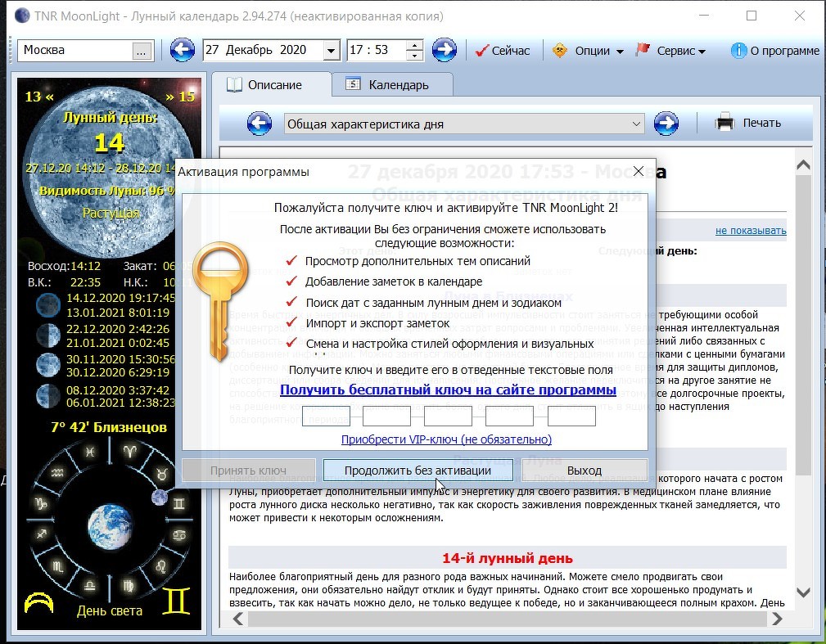Click the time field showing 17 : 53
Screen dimensions: 826x644
[x=377, y=51]
